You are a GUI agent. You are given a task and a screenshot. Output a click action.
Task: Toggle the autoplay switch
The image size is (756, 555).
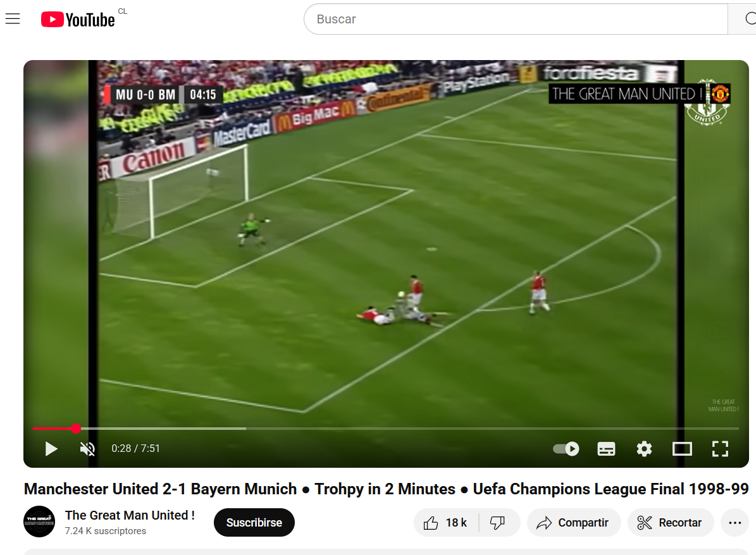(566, 449)
